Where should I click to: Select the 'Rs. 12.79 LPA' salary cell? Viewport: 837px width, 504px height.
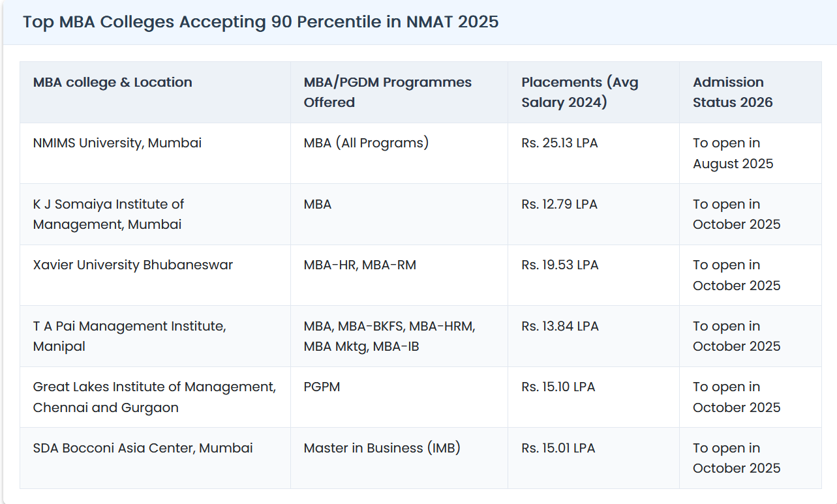(559, 204)
